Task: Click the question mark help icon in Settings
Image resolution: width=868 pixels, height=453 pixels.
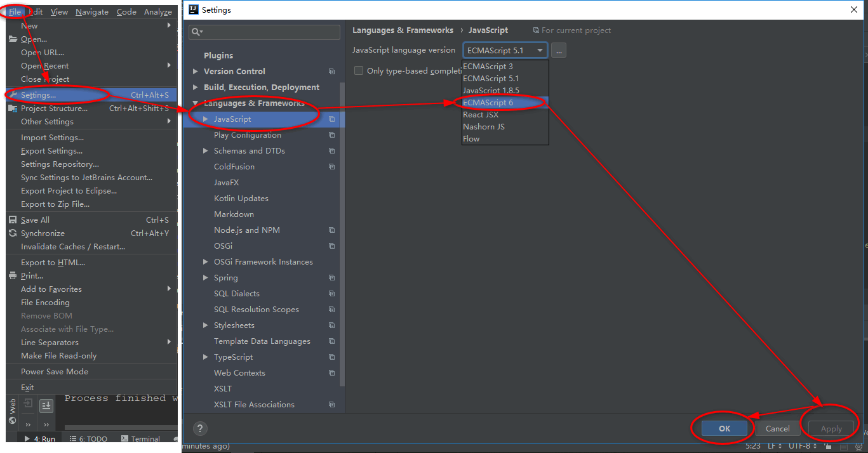Action: tap(200, 429)
